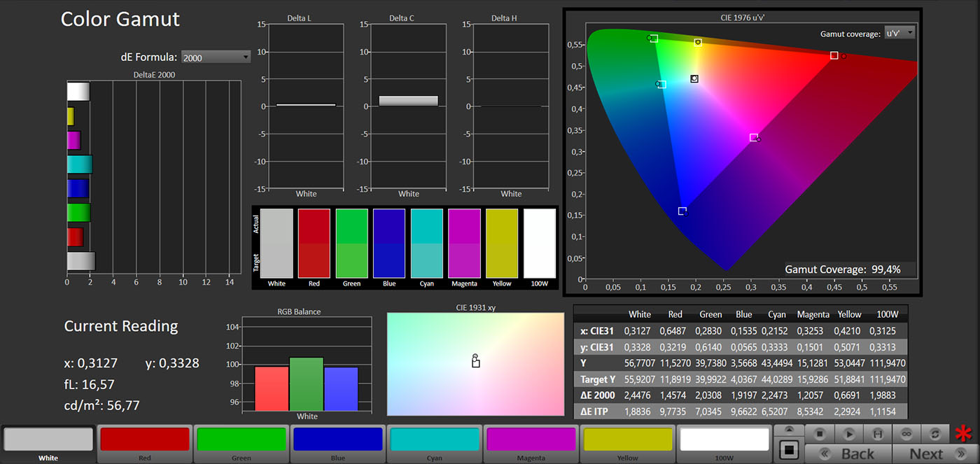Image resolution: width=980 pixels, height=464 pixels.
Task: Select the White color patch
Action: 48,440
